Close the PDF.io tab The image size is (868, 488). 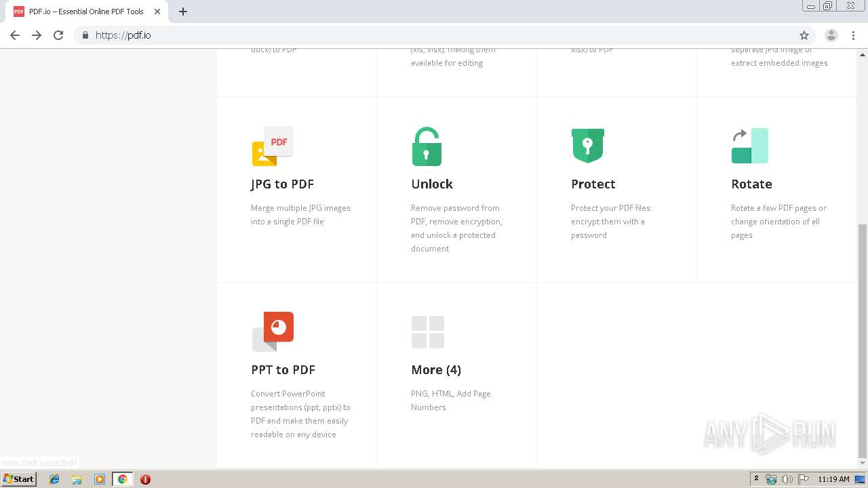(157, 12)
